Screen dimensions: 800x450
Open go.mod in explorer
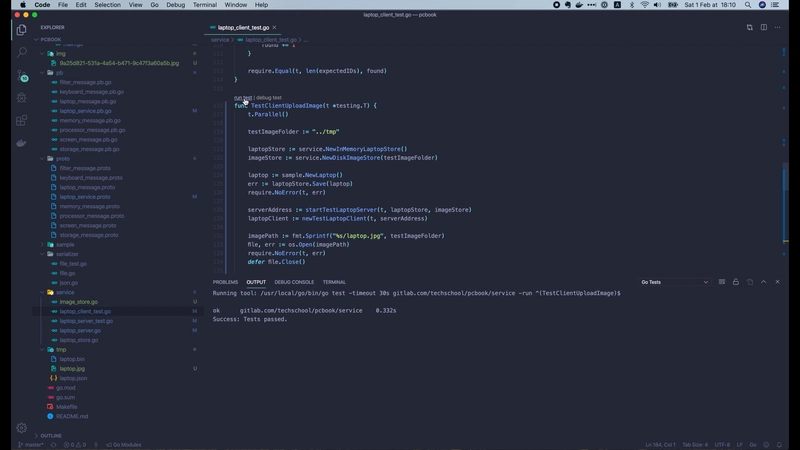66,388
